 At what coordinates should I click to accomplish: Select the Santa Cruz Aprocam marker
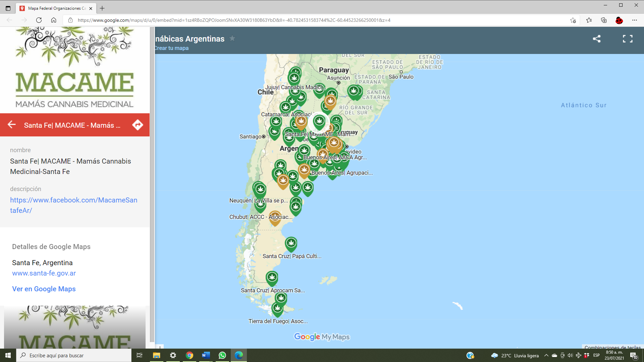coord(272,278)
